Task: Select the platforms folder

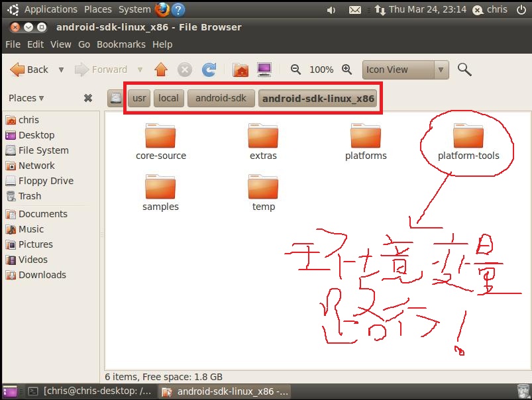Action: click(366, 142)
